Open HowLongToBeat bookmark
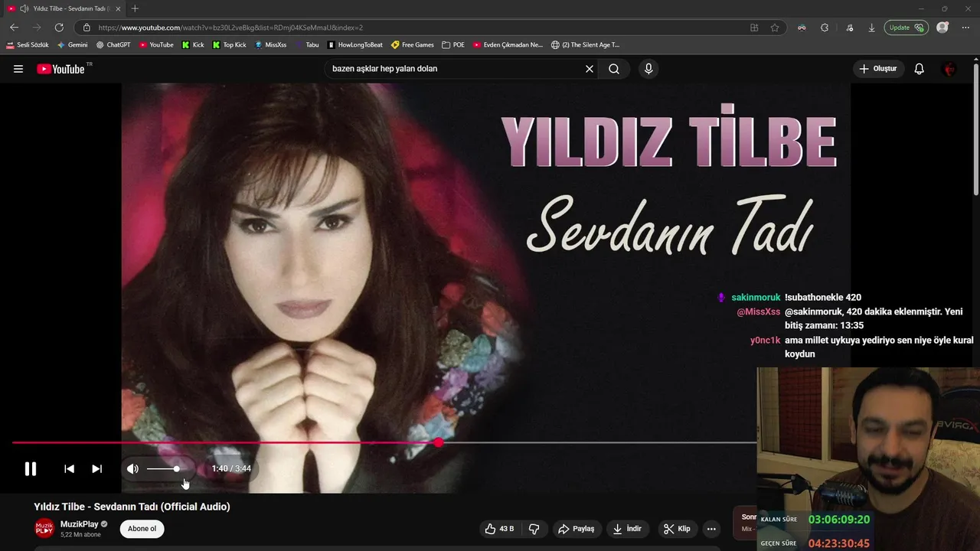This screenshot has height=551, width=980. (x=355, y=45)
